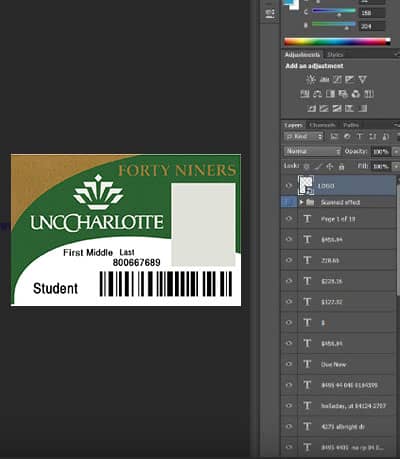
Task: Hide the single $ text layer
Action: [x=289, y=323]
